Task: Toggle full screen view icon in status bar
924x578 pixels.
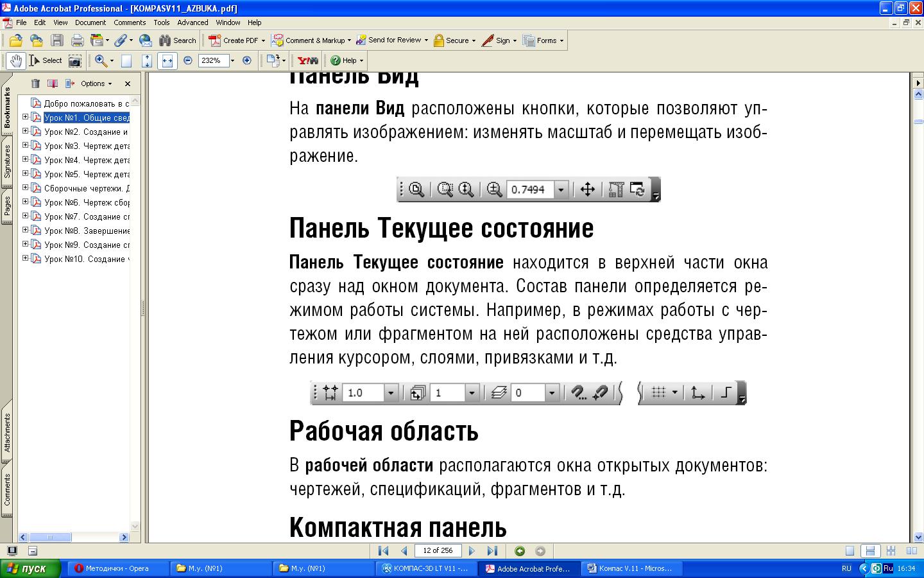Action: coord(12,551)
